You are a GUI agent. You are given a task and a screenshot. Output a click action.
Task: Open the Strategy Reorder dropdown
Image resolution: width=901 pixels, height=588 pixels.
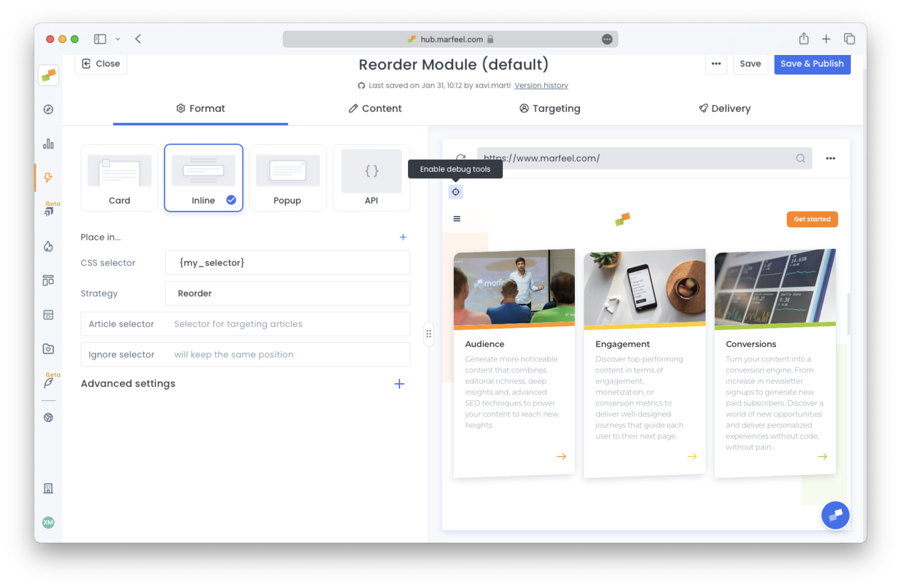287,293
